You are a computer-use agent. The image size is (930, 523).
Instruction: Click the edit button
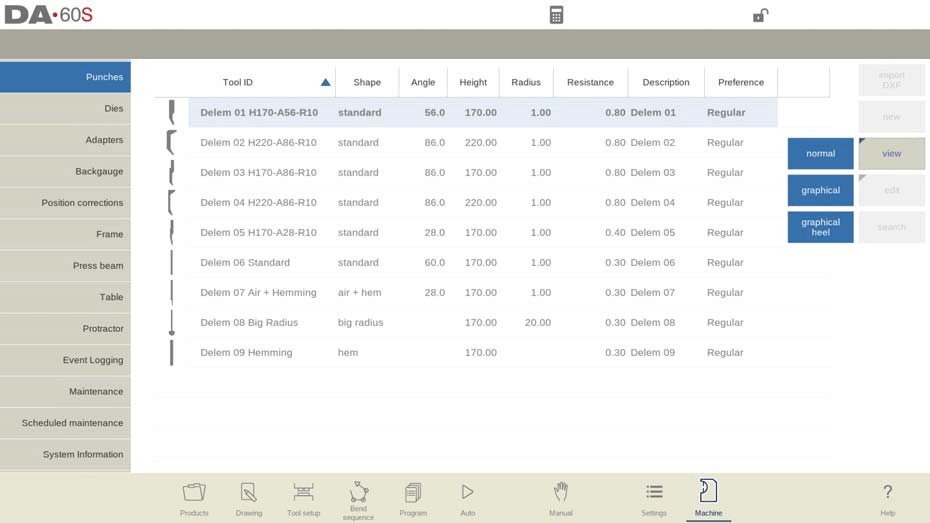[x=891, y=190]
